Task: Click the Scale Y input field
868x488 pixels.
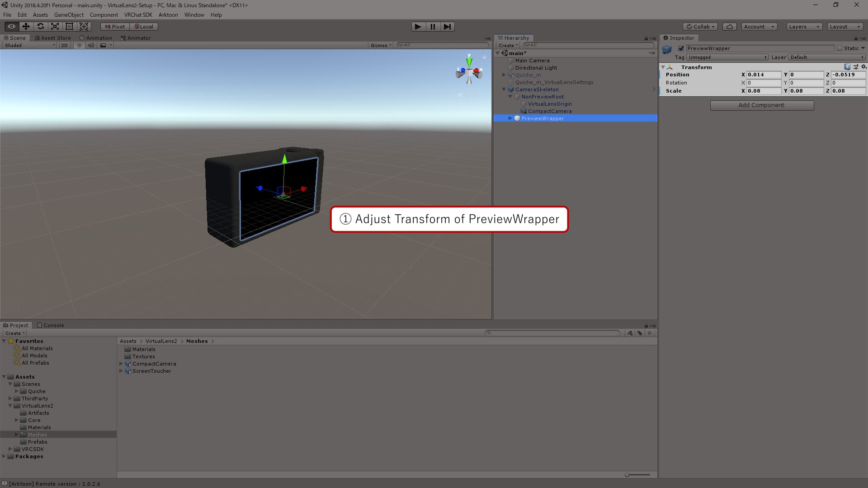Action: tap(806, 91)
